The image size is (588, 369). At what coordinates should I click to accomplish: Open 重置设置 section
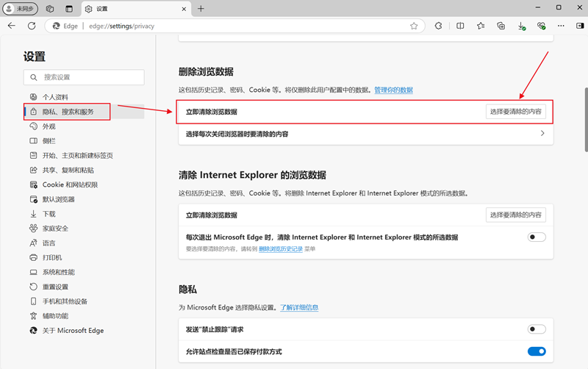click(84, 287)
